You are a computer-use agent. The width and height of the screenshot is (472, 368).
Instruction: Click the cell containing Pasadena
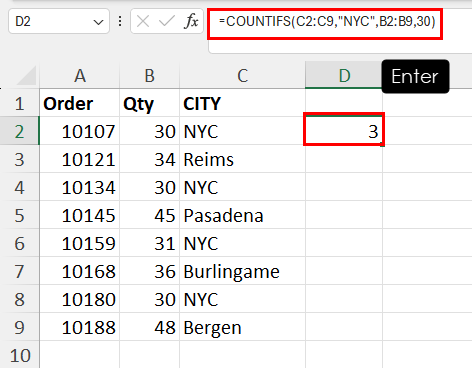point(242,215)
